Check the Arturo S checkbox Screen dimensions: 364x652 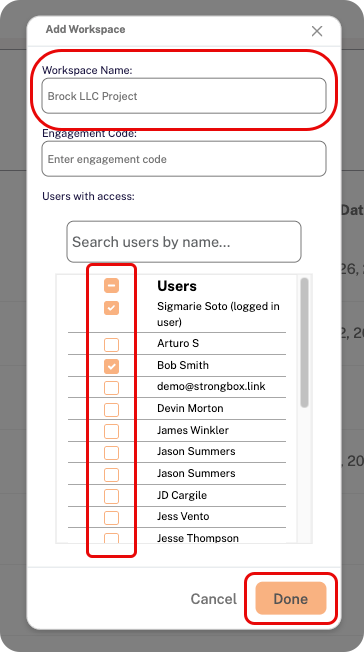click(x=111, y=344)
